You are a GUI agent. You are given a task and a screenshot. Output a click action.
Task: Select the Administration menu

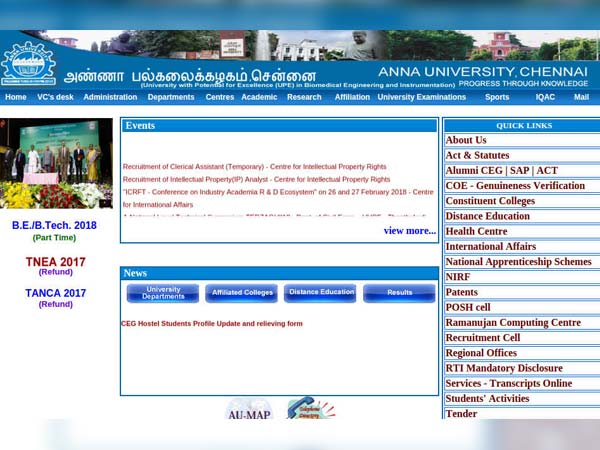pos(110,97)
